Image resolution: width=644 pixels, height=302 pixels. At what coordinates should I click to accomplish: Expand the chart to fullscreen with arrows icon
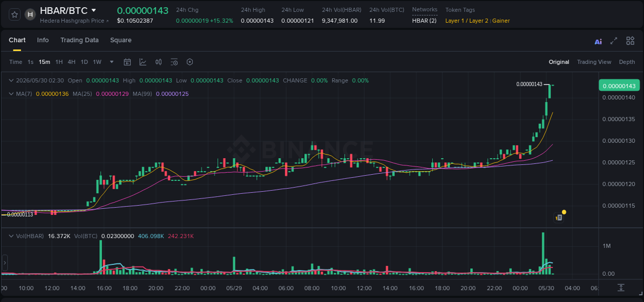(x=614, y=41)
